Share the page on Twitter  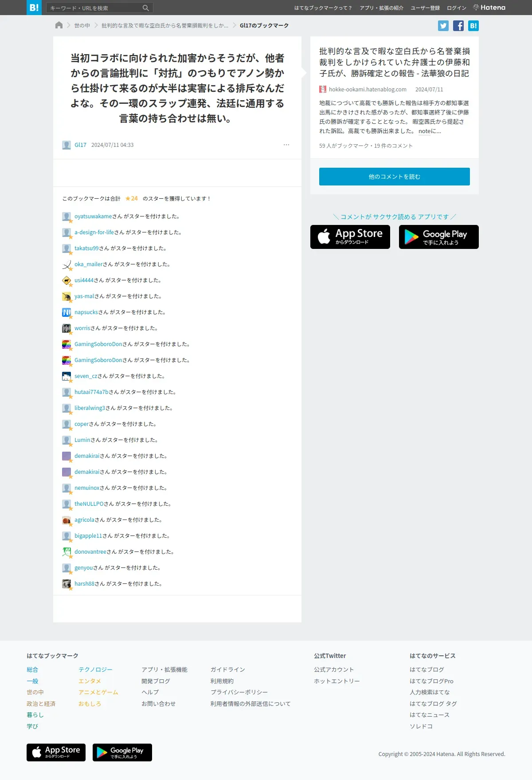(x=443, y=26)
